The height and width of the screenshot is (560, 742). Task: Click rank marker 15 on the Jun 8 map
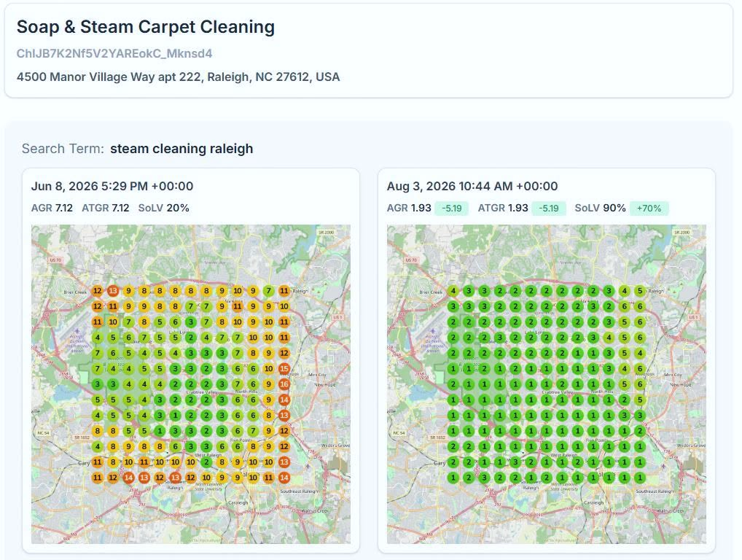(x=284, y=368)
